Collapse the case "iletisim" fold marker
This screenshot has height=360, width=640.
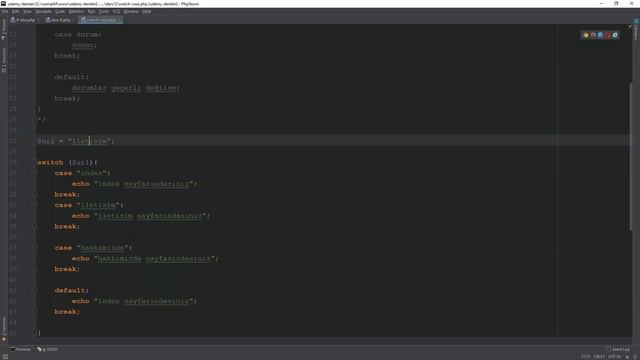coord(35,205)
